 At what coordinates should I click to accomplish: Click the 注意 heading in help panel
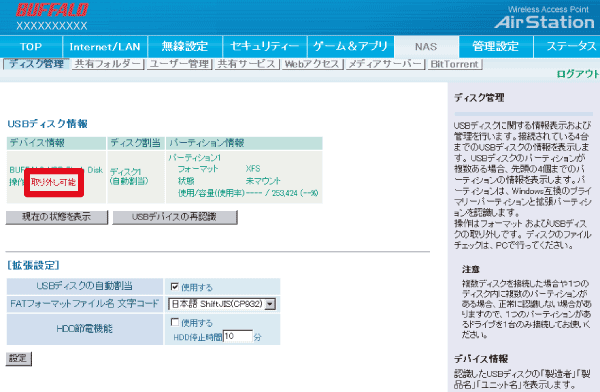click(x=471, y=270)
